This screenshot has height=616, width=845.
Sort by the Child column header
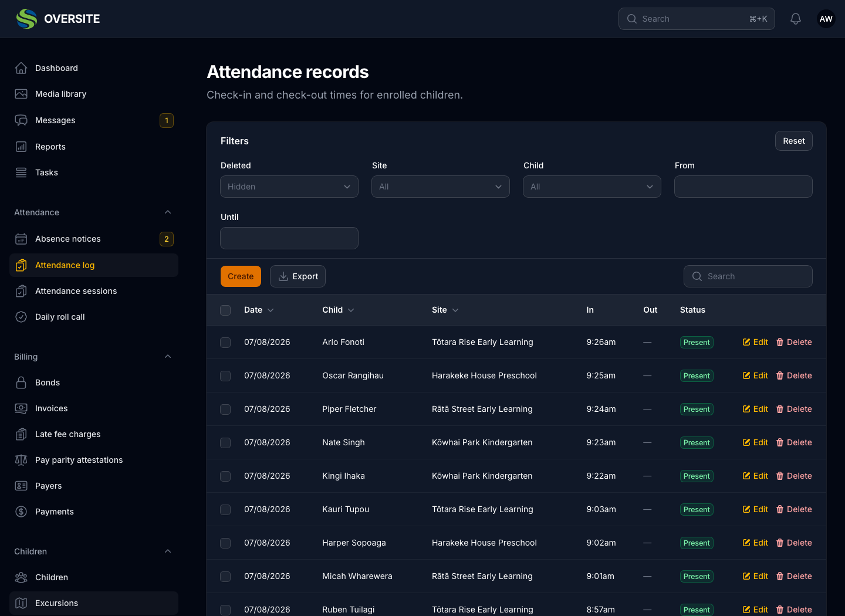tap(338, 310)
